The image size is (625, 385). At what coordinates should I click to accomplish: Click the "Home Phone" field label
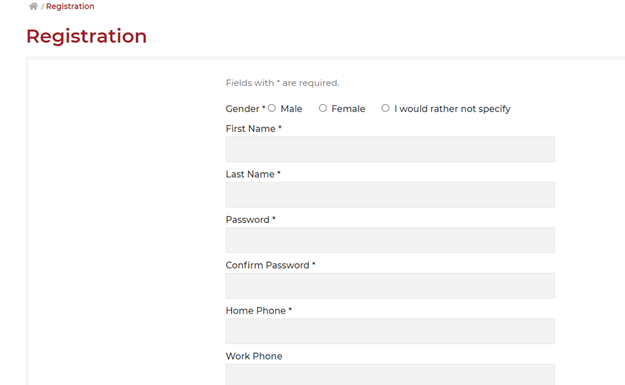[x=256, y=310]
